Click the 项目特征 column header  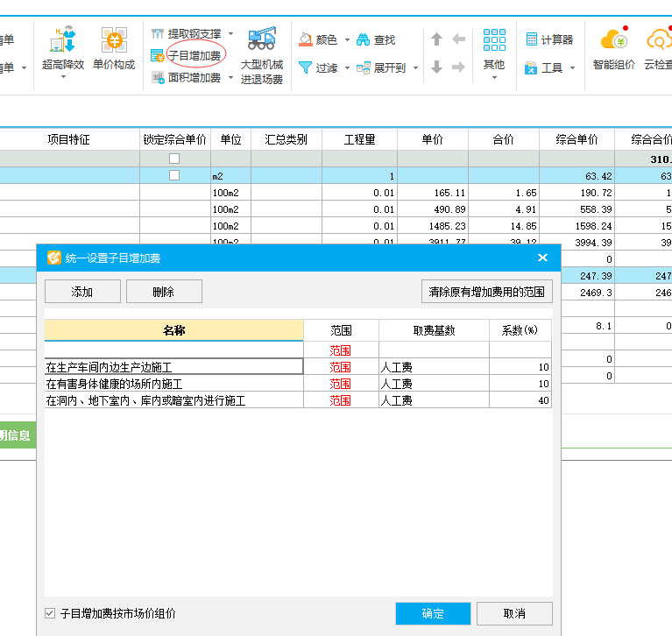click(68, 139)
